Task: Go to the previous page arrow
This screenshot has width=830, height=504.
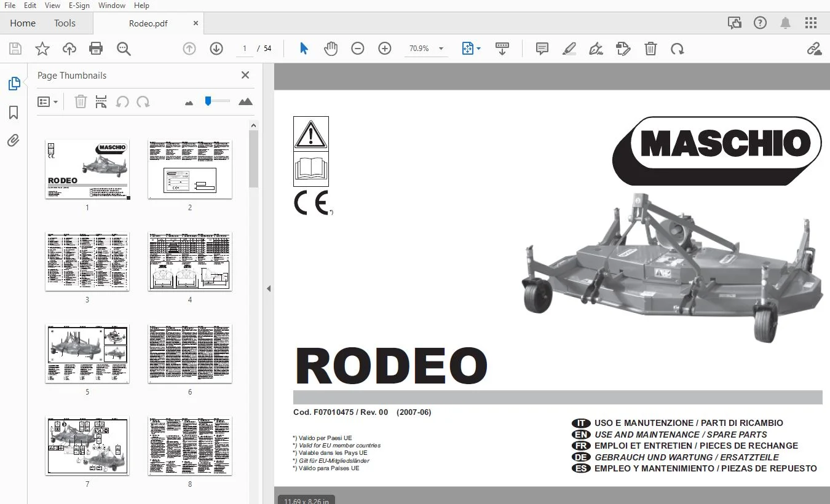Action: [x=189, y=49]
